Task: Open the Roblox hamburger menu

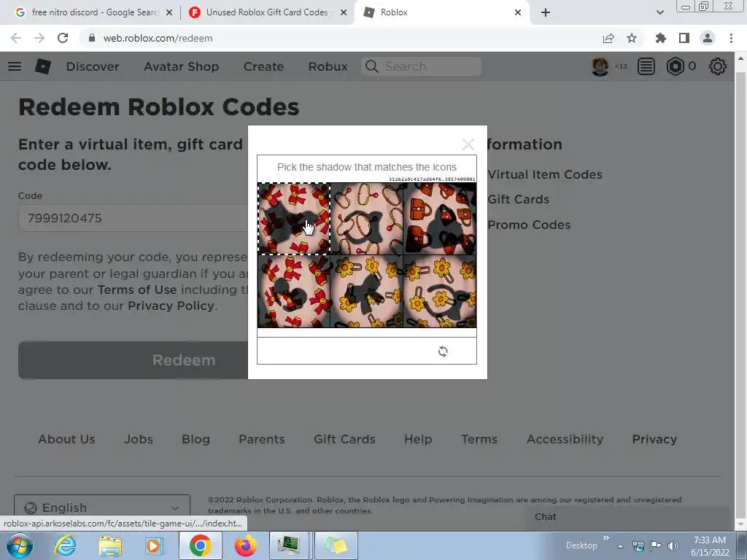Action: pyautogui.click(x=15, y=66)
